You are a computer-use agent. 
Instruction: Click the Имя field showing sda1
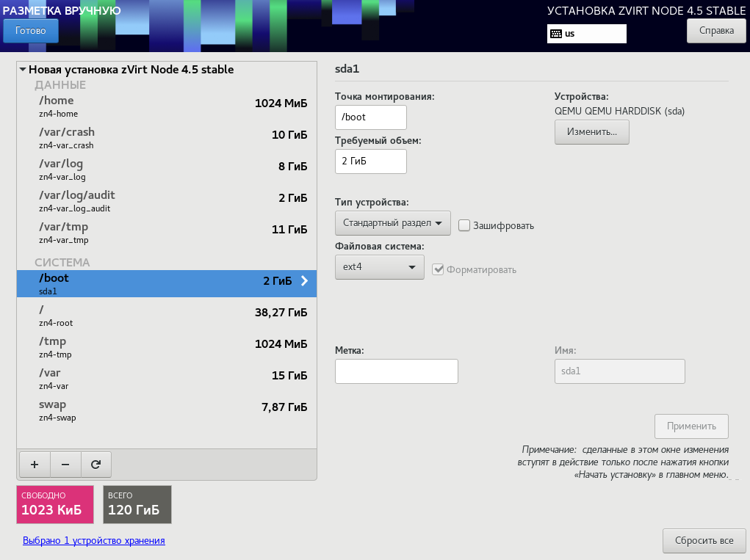click(x=619, y=371)
